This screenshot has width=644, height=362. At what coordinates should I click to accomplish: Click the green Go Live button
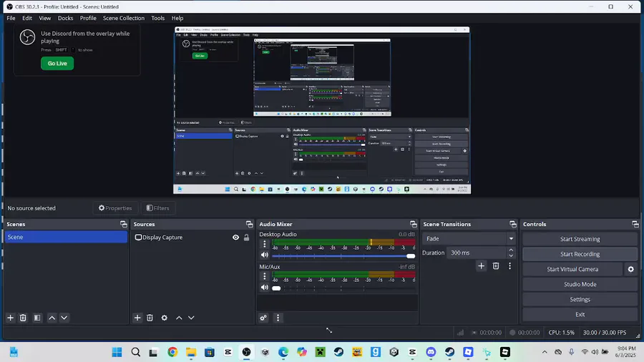pos(57,63)
